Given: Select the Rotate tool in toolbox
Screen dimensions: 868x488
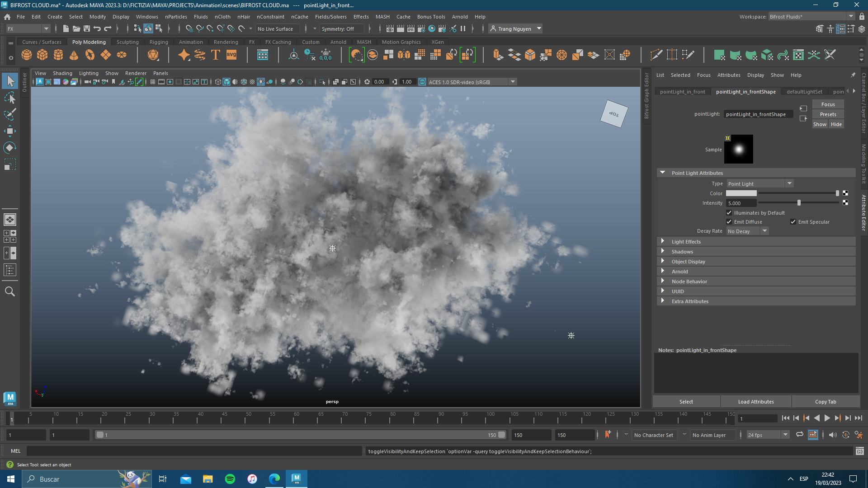Looking at the screenshot, I should [9, 148].
